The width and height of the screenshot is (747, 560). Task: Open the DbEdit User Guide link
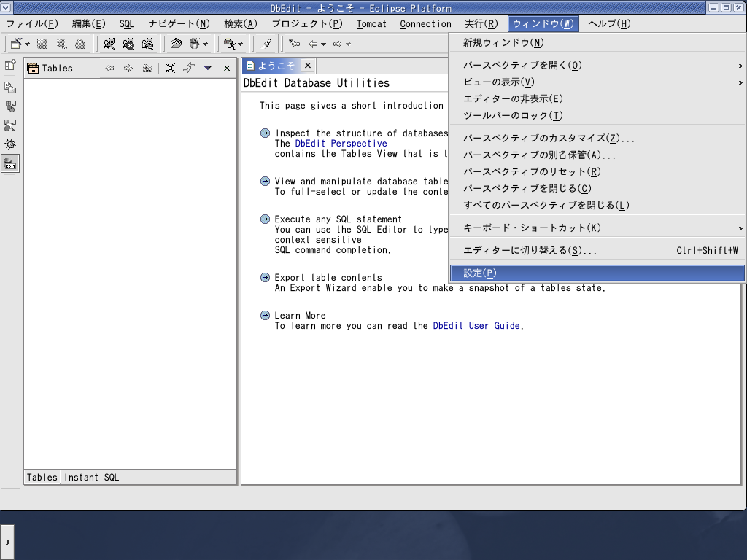pos(476,326)
